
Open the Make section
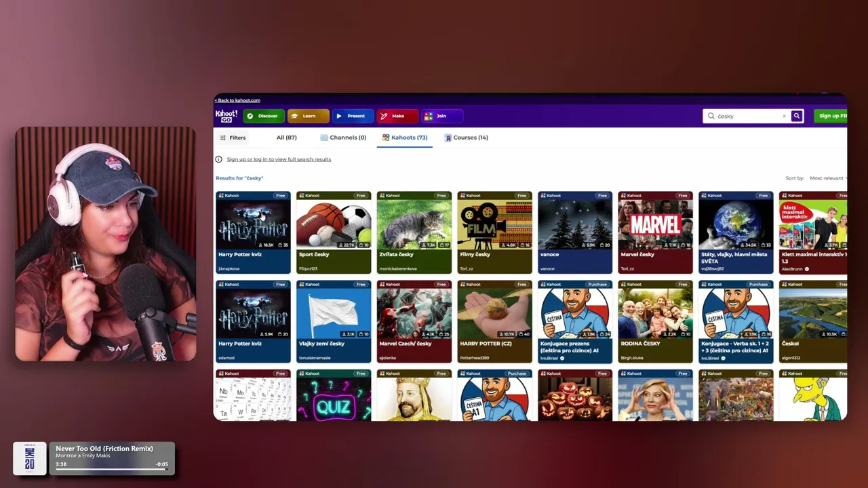tap(397, 116)
